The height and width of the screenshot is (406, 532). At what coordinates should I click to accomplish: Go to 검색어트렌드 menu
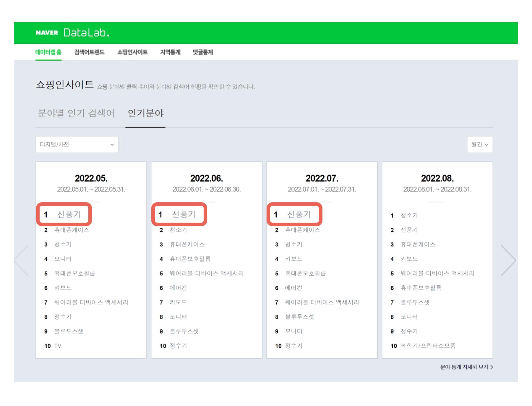tap(89, 52)
